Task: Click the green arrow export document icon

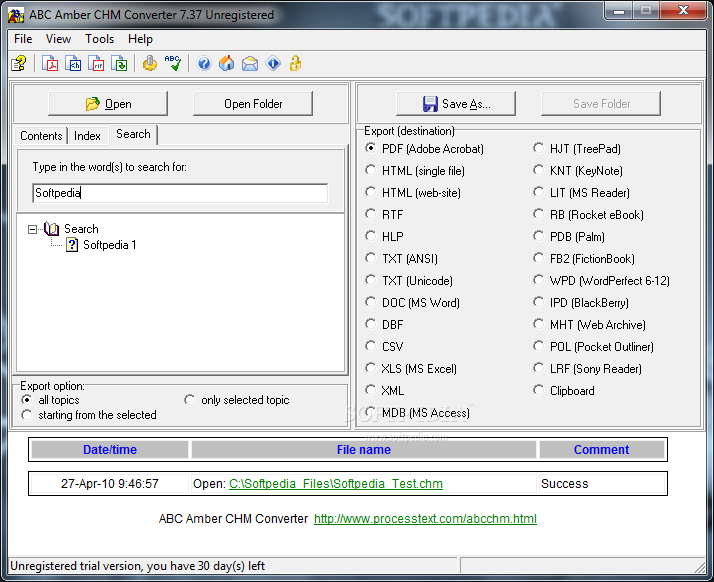Action: pos(119,63)
